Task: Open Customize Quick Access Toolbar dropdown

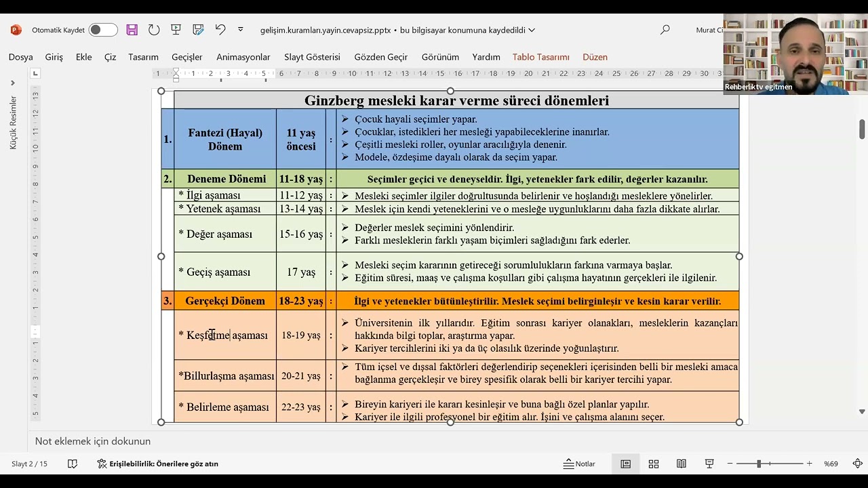Action: (240, 30)
